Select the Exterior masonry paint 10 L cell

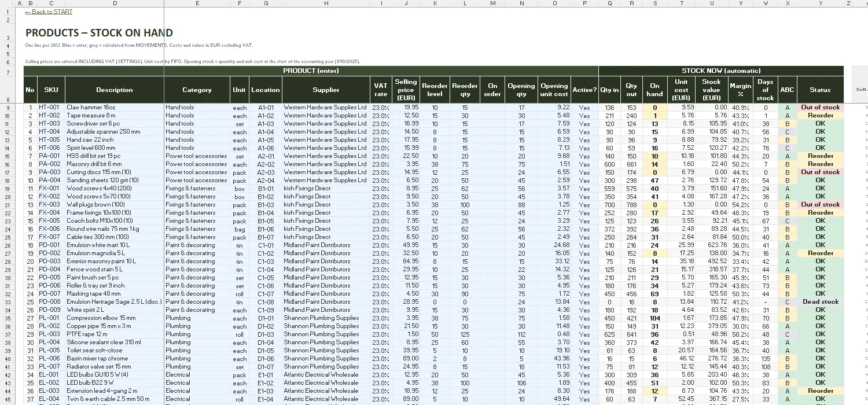click(115, 262)
